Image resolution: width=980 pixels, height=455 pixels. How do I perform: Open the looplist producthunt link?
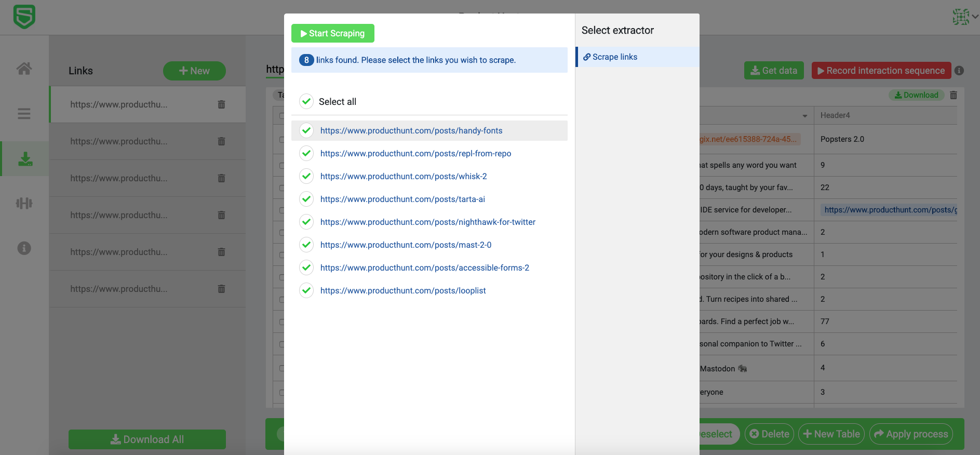click(x=403, y=291)
